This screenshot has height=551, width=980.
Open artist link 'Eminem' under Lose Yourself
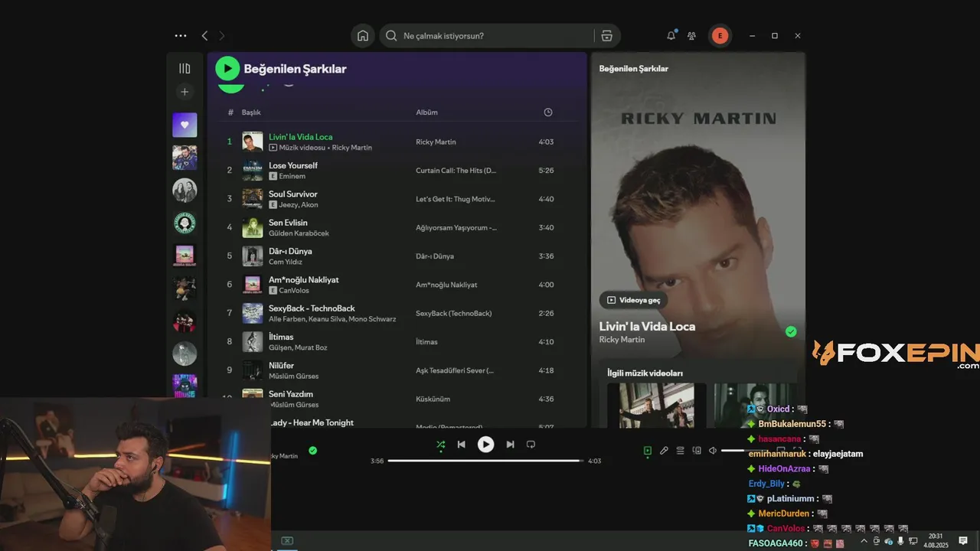[292, 176]
